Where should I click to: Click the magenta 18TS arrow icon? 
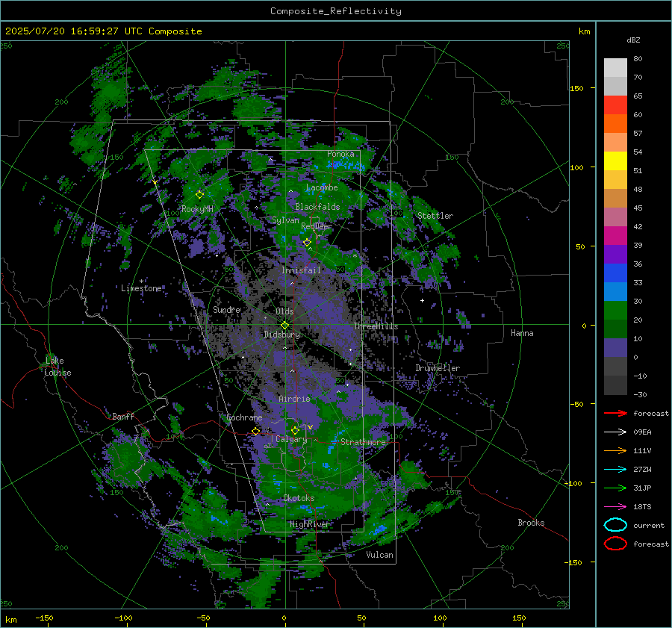point(615,507)
